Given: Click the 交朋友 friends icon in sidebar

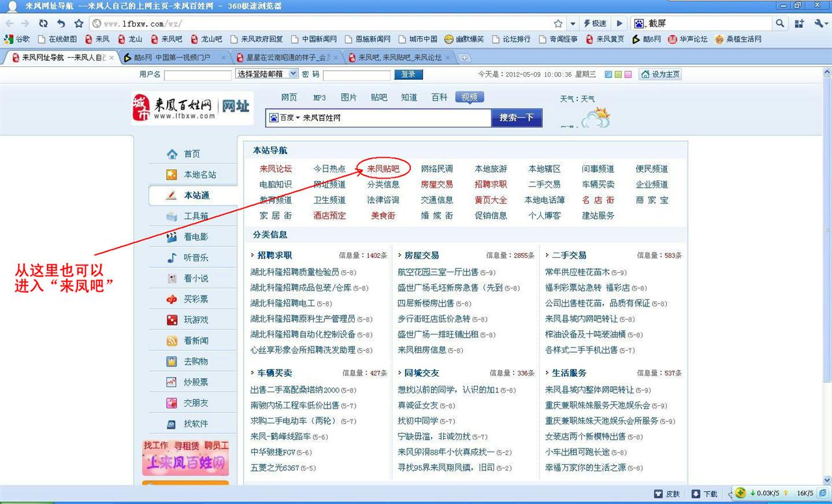Looking at the screenshot, I should [172, 403].
